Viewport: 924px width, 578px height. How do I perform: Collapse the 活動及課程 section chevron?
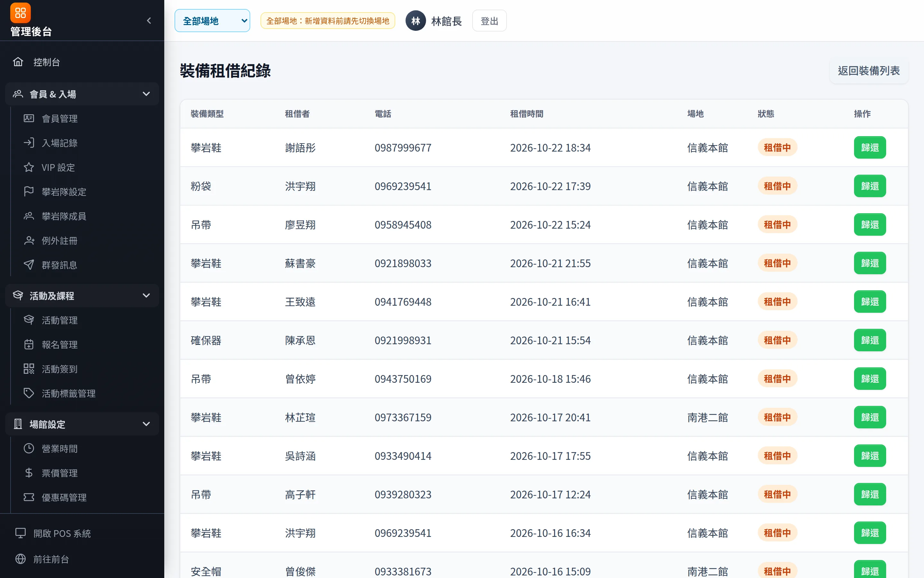[x=146, y=295]
